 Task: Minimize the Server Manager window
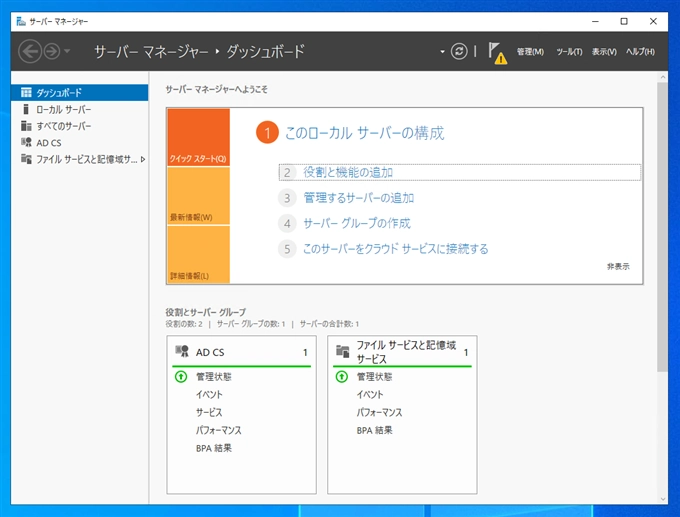(x=595, y=21)
